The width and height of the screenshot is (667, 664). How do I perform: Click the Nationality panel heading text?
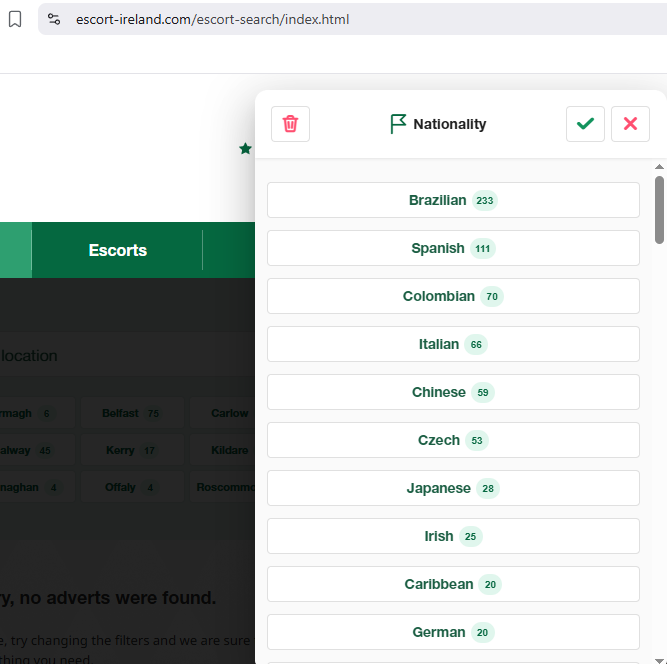point(450,124)
